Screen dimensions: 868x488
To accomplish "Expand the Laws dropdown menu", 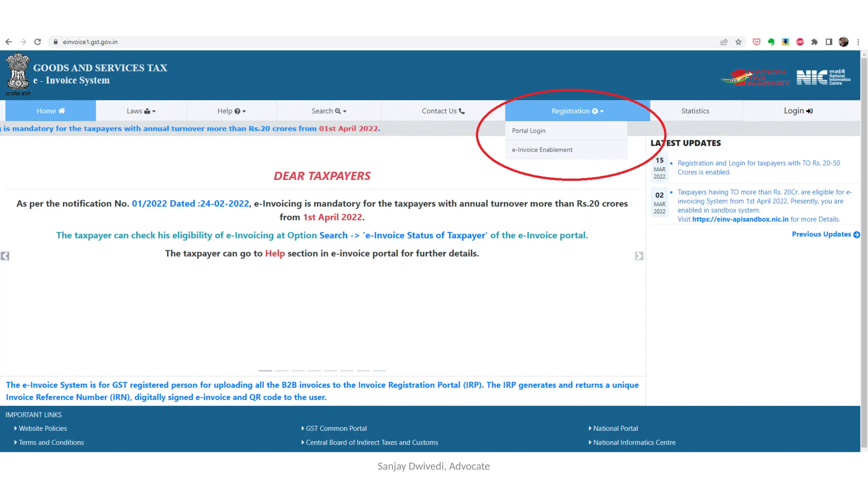I will 141,111.
